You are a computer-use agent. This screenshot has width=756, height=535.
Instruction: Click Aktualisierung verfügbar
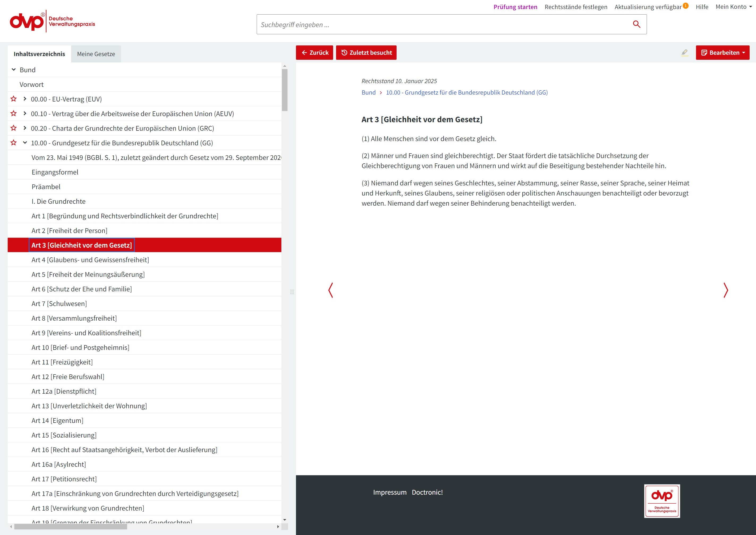[x=648, y=7]
